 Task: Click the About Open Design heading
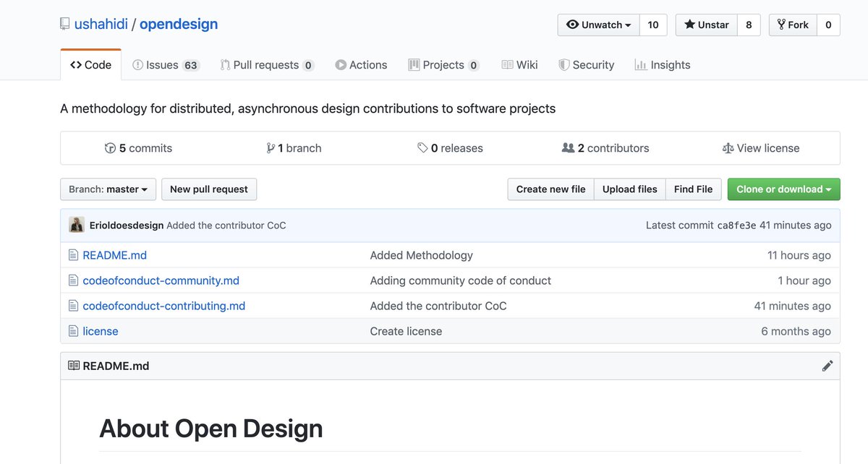pyautogui.click(x=211, y=429)
